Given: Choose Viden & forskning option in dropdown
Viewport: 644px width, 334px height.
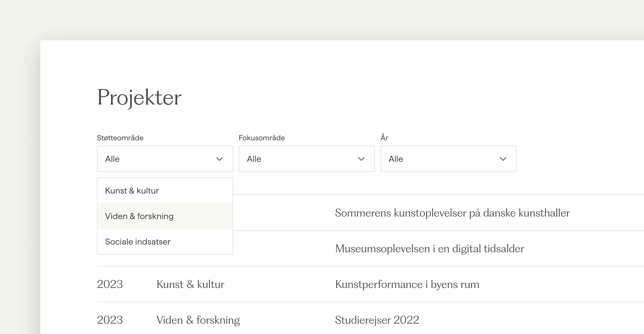Looking at the screenshot, I should pyautogui.click(x=139, y=216).
